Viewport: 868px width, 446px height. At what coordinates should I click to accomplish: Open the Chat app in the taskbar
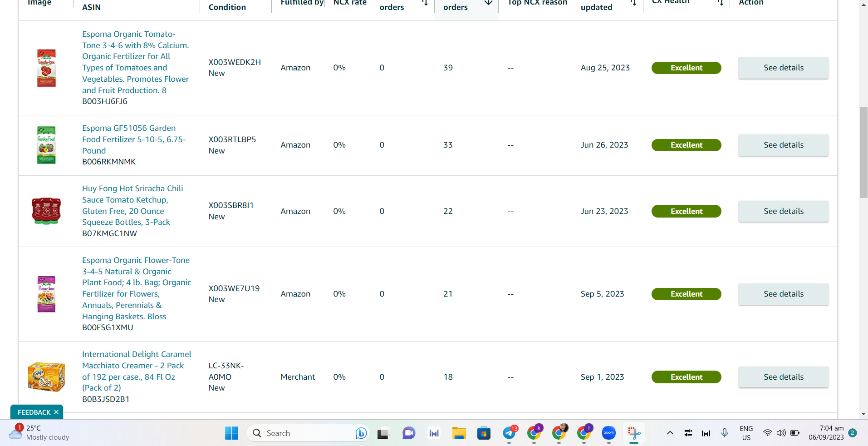point(409,433)
